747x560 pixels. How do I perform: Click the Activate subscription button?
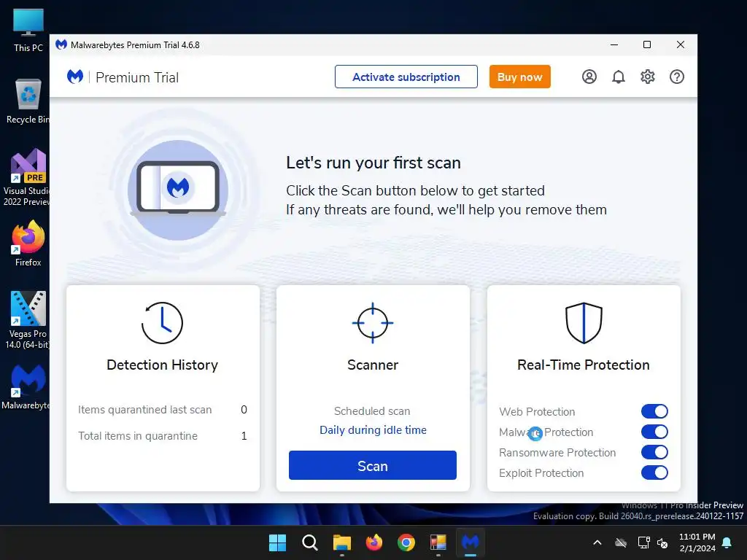(406, 77)
